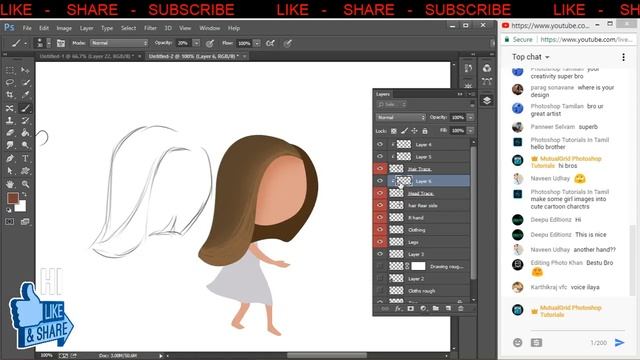Image resolution: width=640 pixels, height=360 pixels.
Task: Select the Clone Stamp tool
Action: click(10, 120)
